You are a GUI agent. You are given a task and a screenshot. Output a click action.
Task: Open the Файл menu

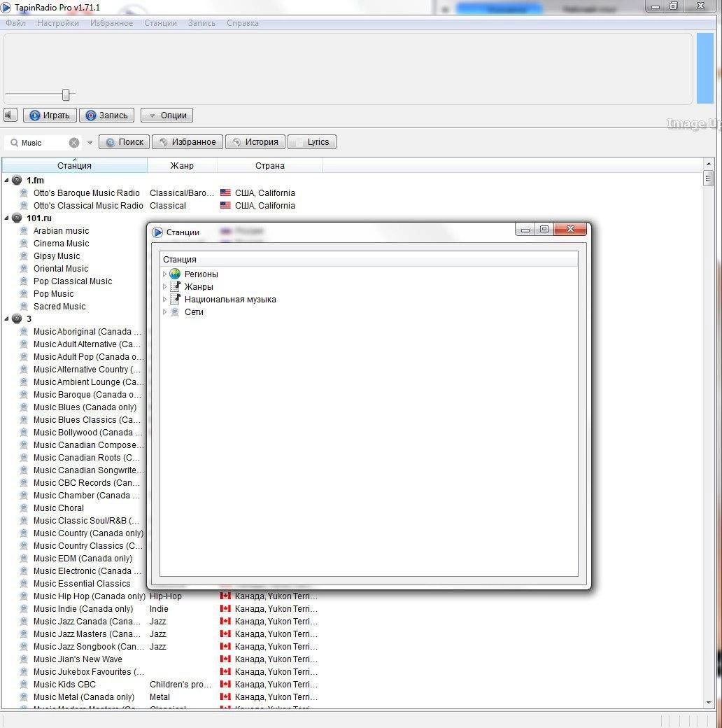[16, 22]
